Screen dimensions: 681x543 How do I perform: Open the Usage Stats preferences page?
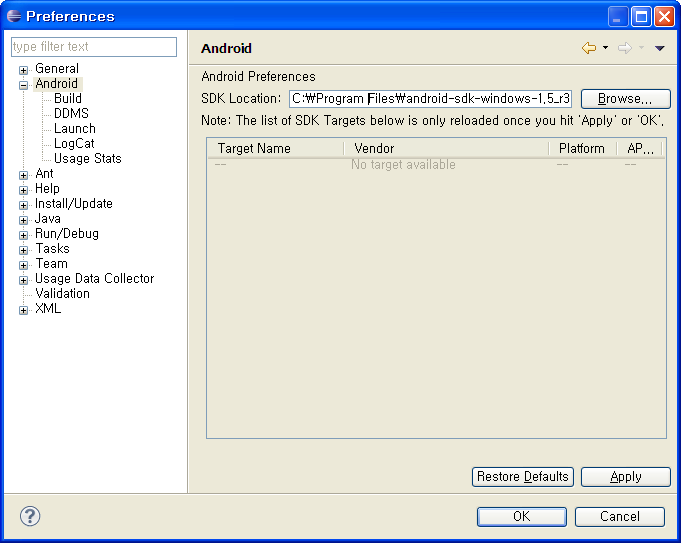88,159
